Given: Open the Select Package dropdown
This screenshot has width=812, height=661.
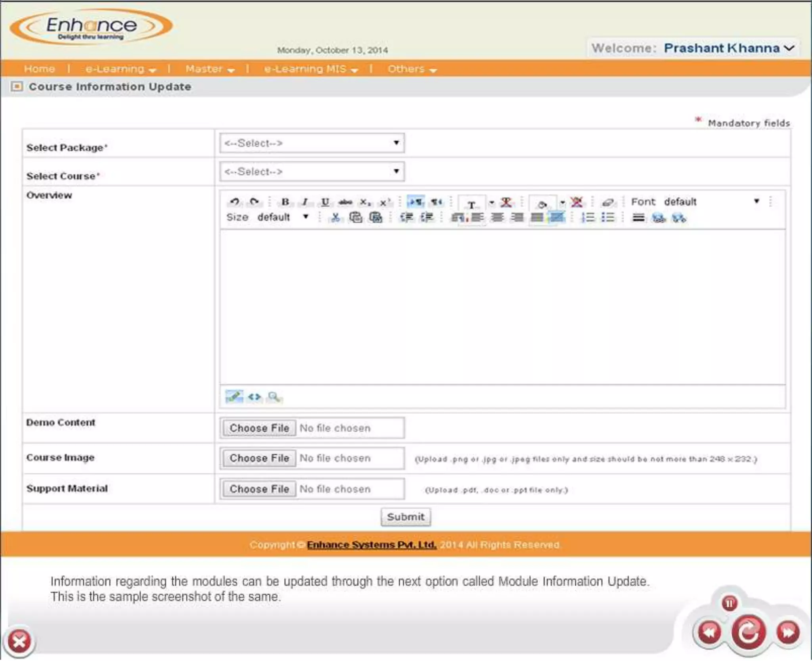Looking at the screenshot, I should click(x=312, y=143).
